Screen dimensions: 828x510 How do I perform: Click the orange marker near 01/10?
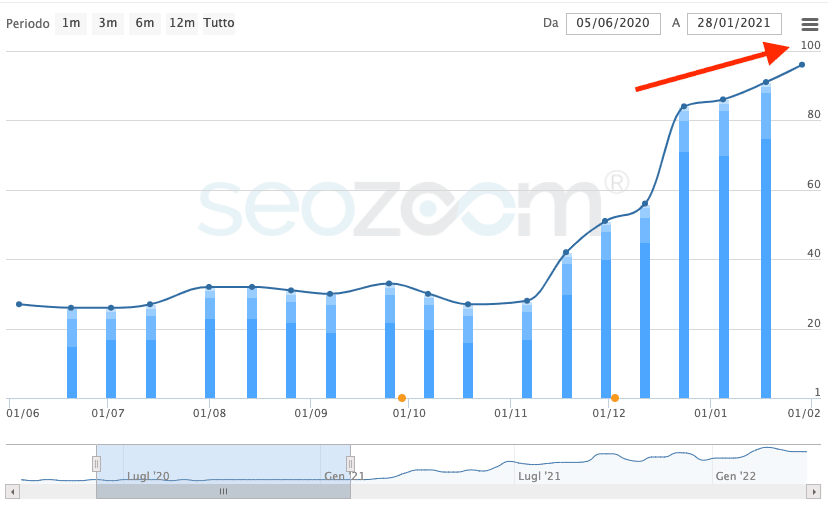coord(402,398)
